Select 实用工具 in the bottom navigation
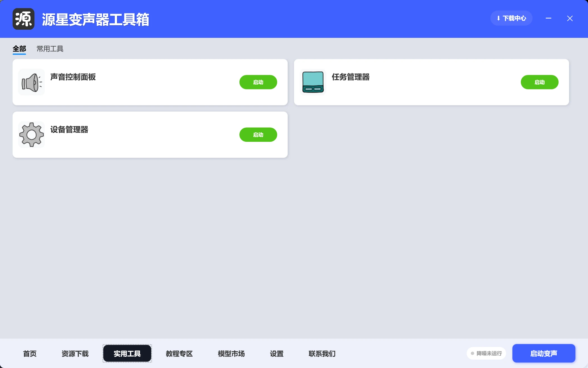Image resolution: width=588 pixels, height=368 pixels. point(127,353)
